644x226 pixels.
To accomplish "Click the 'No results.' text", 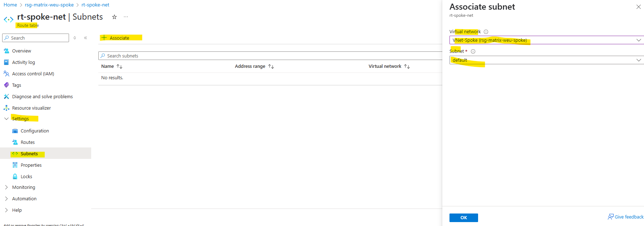I will click(112, 77).
